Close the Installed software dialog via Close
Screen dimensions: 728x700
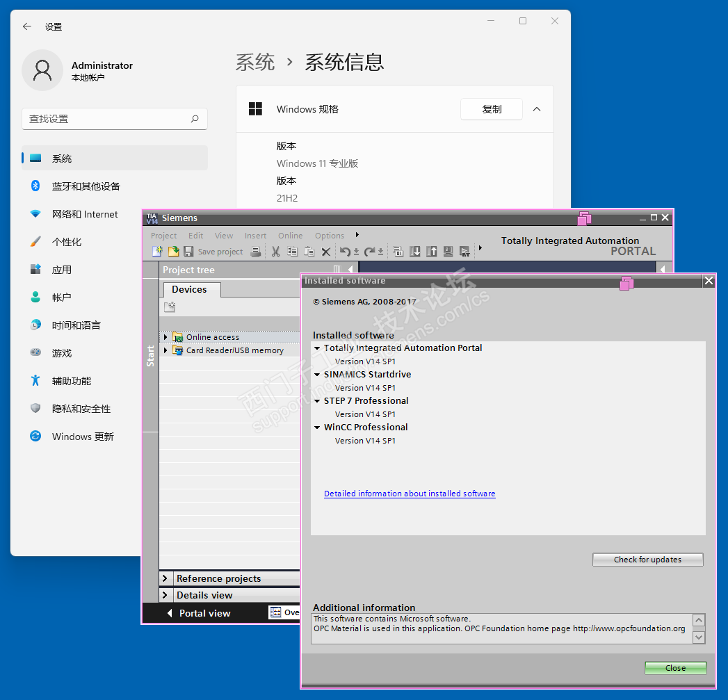pos(676,668)
